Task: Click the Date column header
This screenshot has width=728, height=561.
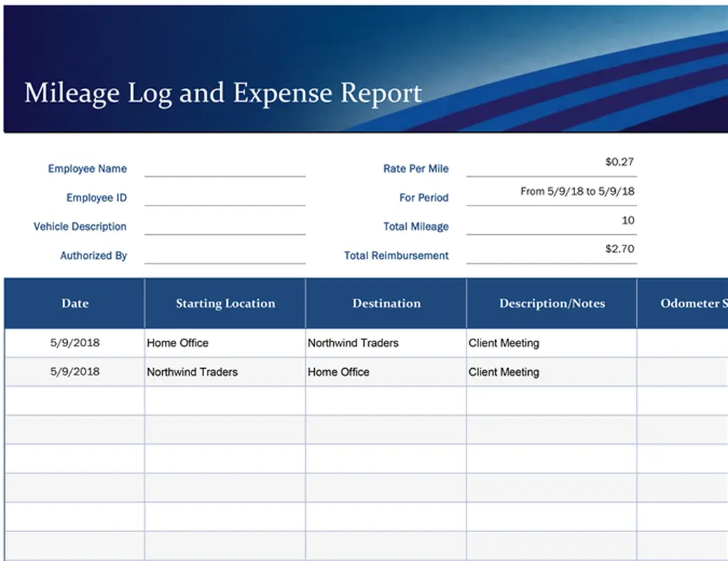Action: click(x=74, y=303)
